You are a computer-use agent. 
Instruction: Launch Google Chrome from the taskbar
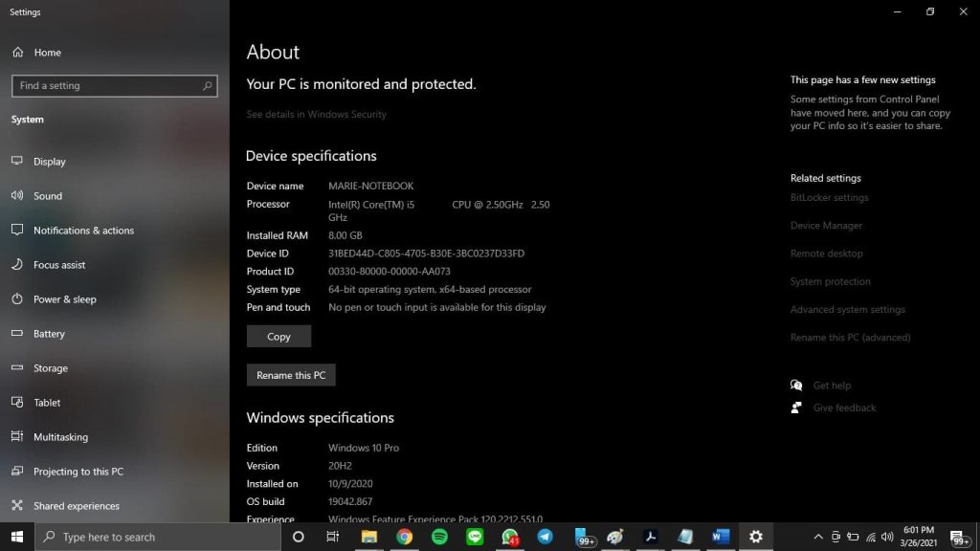[404, 537]
